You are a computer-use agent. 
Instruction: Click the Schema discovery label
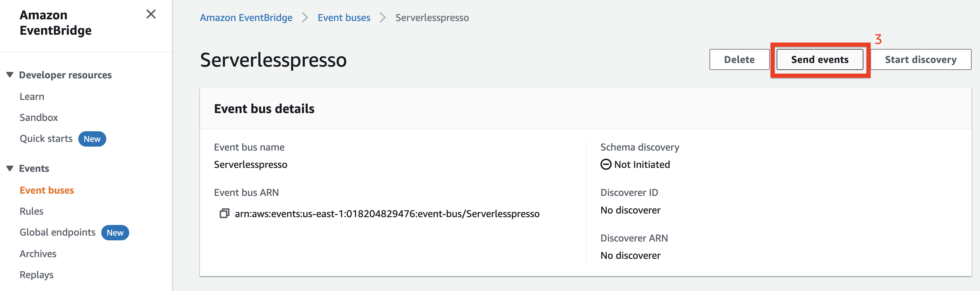(x=640, y=147)
